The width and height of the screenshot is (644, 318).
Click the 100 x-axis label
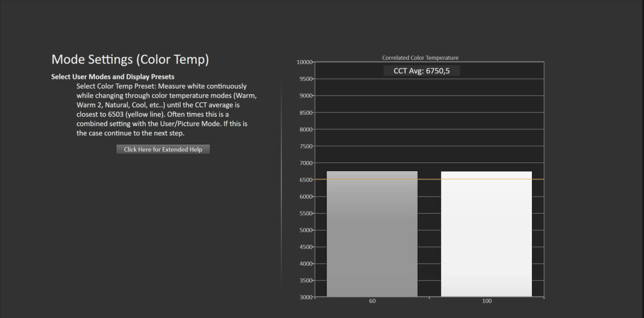tap(487, 301)
